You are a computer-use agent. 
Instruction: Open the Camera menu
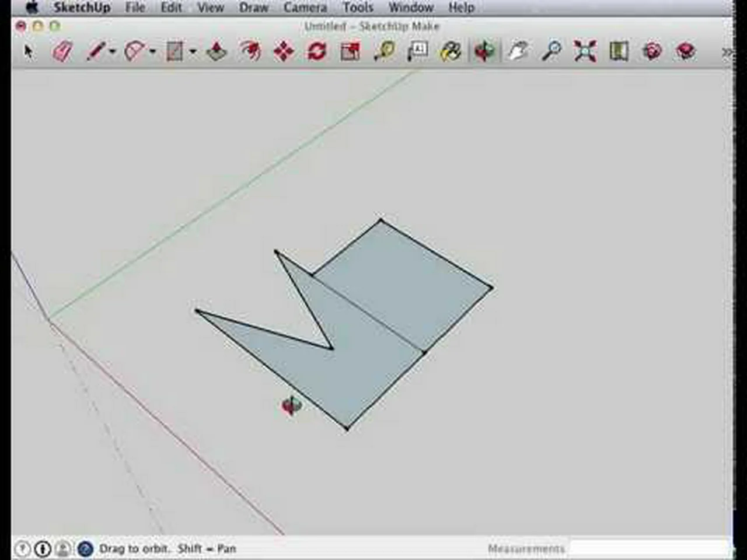305,8
